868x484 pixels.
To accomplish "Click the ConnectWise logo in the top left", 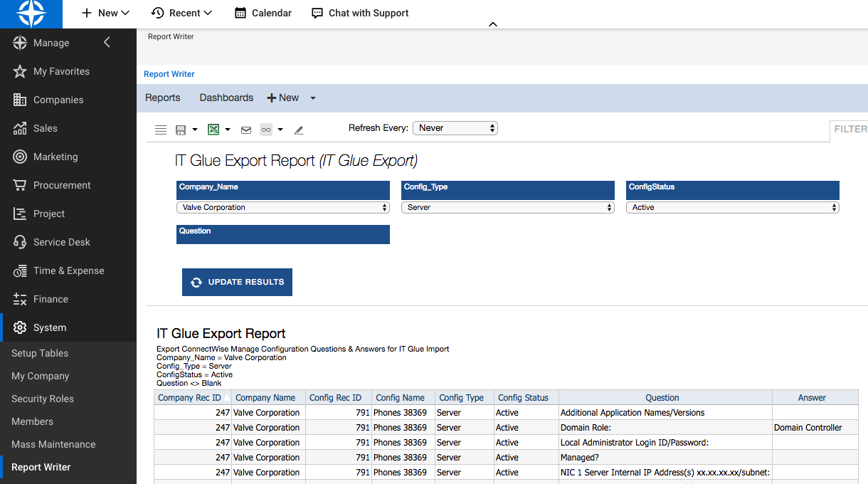I will point(31,14).
